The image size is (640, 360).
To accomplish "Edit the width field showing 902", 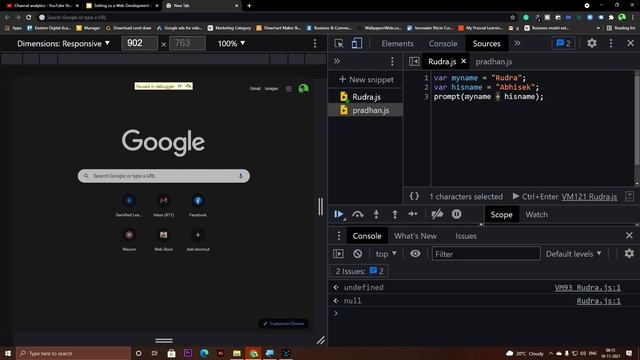I will (139, 43).
